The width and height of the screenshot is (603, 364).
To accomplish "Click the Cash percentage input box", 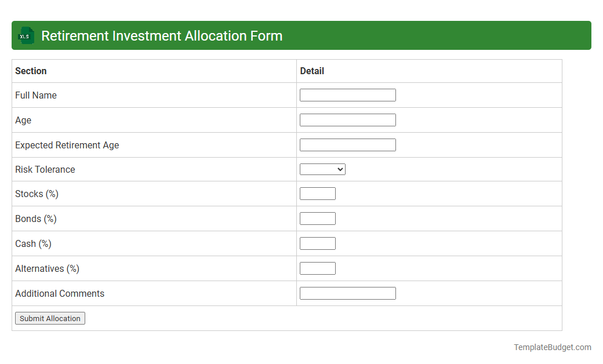I will (317, 243).
